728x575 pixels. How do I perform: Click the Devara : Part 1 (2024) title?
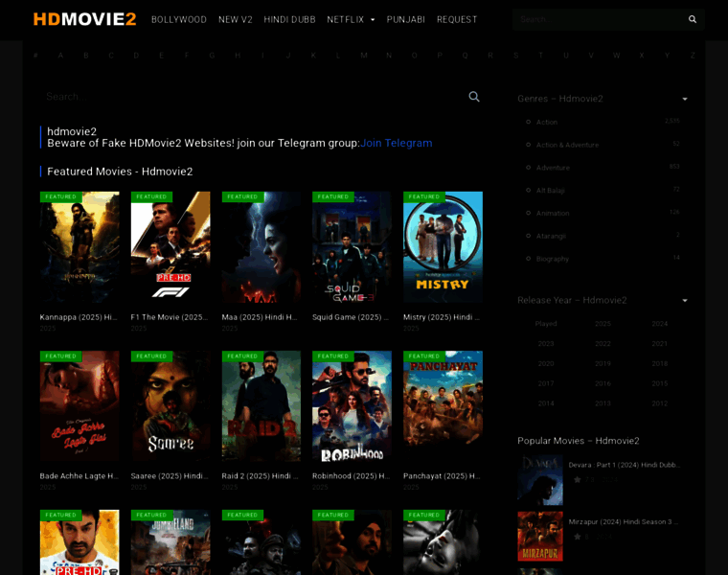[x=624, y=465]
